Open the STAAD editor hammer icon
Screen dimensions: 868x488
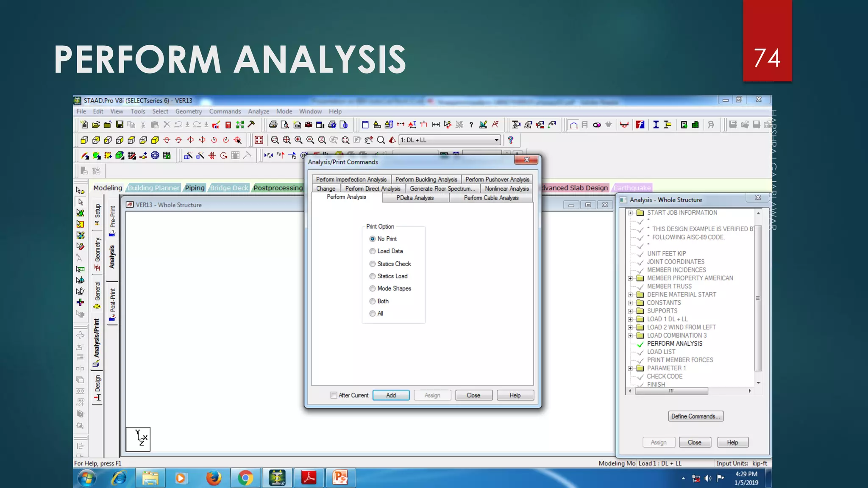pyautogui.click(x=251, y=125)
